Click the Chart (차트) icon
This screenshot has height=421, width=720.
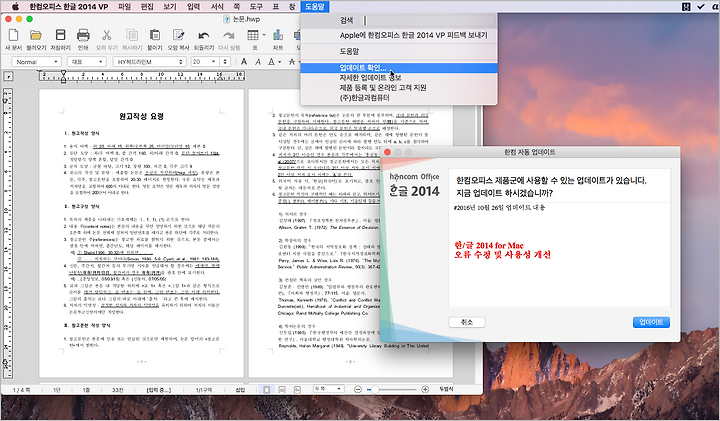point(278,35)
